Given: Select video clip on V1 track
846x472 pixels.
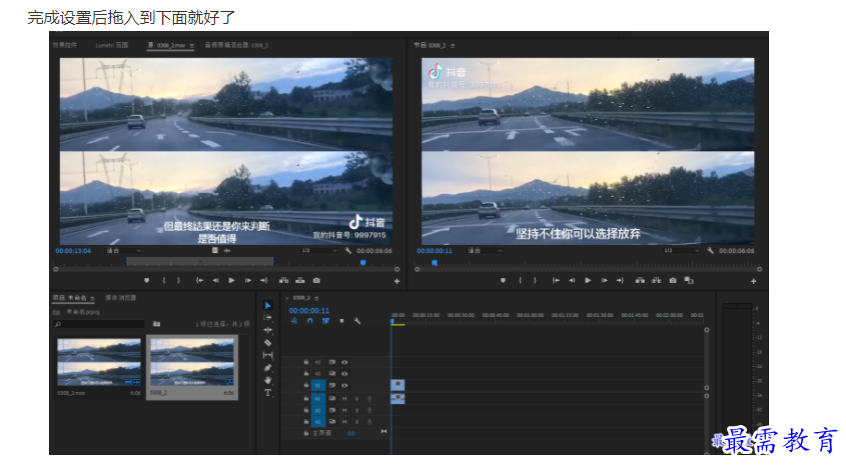Looking at the screenshot, I should [x=398, y=385].
